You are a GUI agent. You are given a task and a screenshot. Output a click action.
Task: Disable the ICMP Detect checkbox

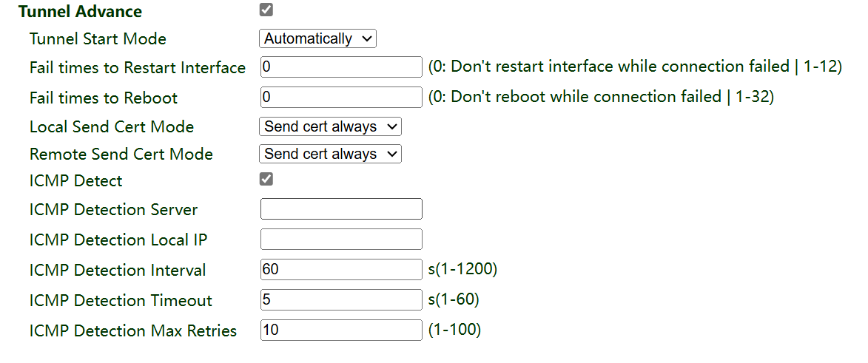point(266,180)
